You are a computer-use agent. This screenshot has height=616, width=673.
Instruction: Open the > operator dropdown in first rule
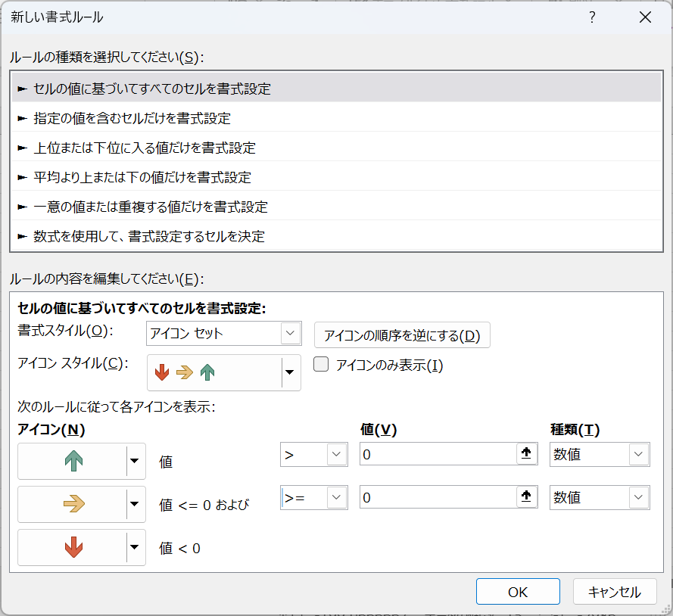coord(313,454)
